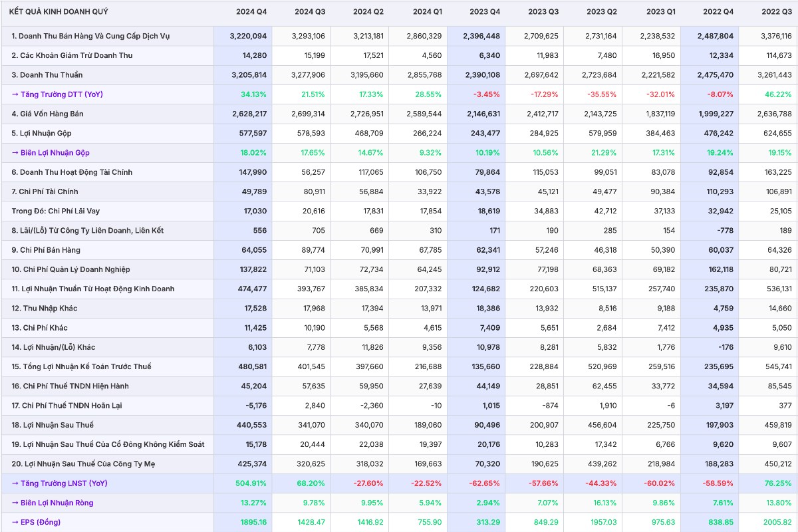Click the 2005.82 EPS value for 2022 Q3
This screenshot has height=532, width=798.
[x=775, y=522]
